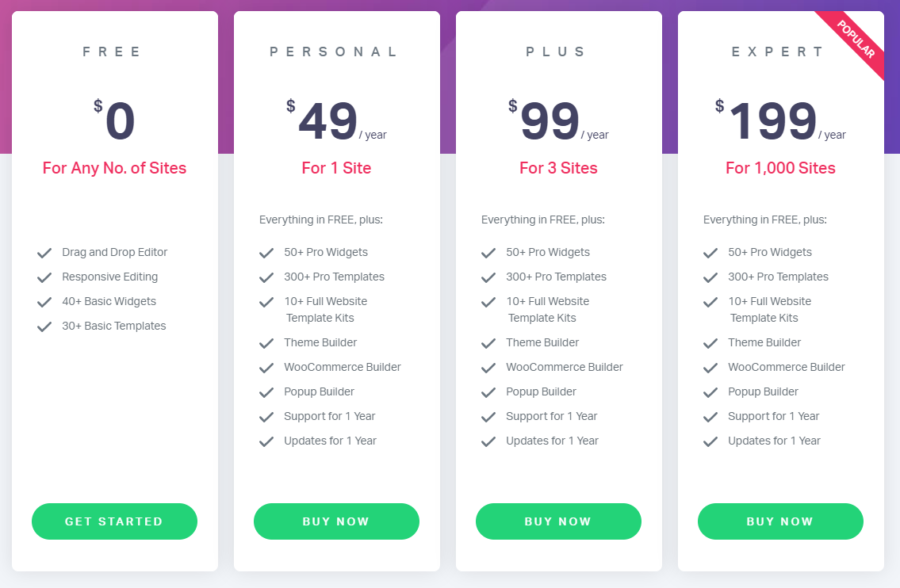Click the PERSONAL plan title

click(x=334, y=52)
